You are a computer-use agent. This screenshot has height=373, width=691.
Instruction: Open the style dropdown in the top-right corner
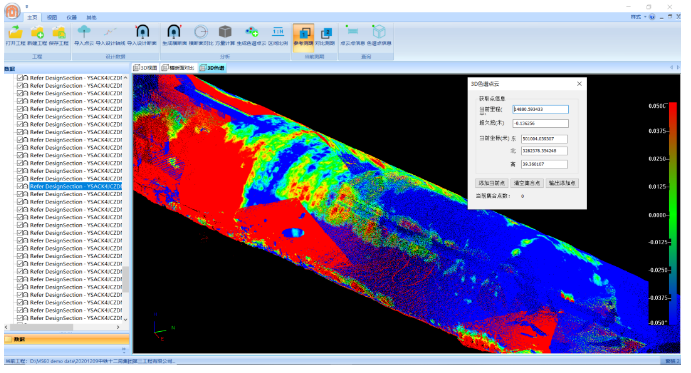point(638,17)
